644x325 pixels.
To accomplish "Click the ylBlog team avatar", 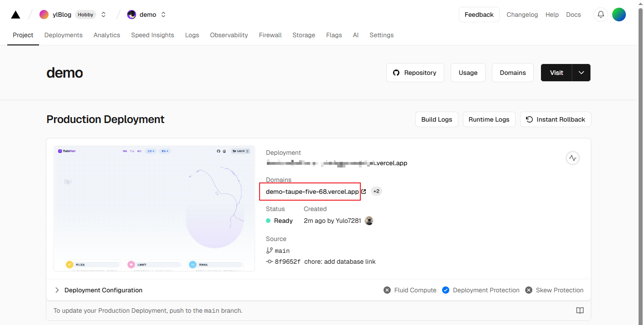I will click(x=44, y=15).
